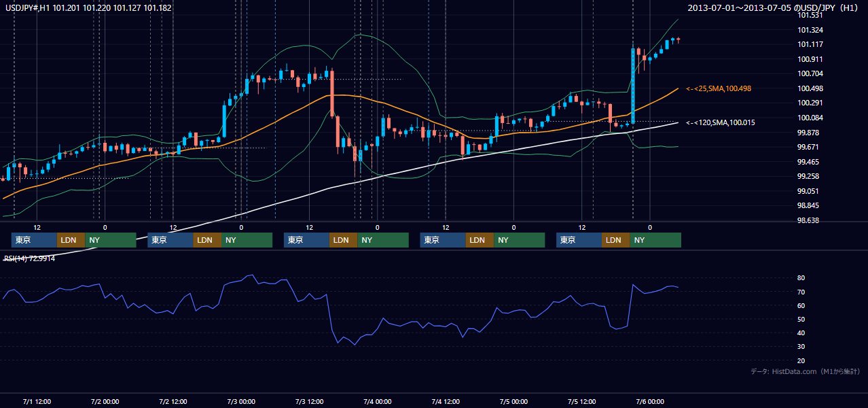This screenshot has height=408, width=868.
Task: Select the chart title 2013-07-01~2013-07-05 のUSD/JPY (H1)
Action: pos(774,8)
